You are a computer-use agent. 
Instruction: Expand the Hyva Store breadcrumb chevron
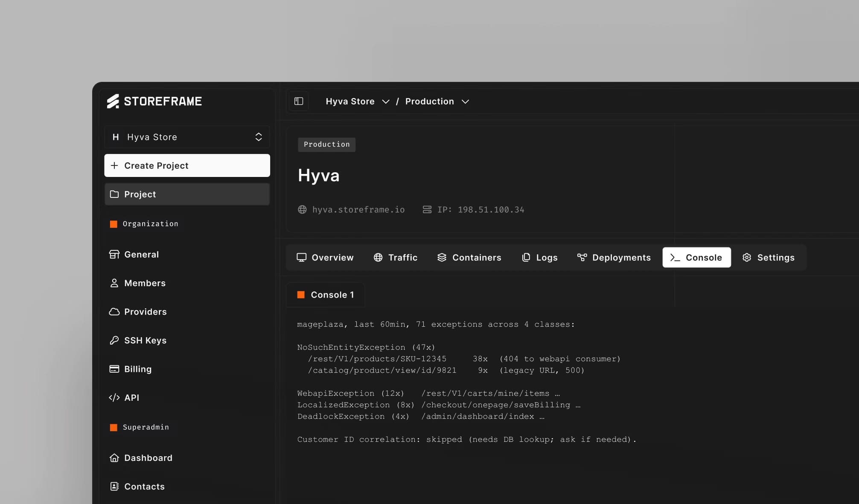[386, 101]
